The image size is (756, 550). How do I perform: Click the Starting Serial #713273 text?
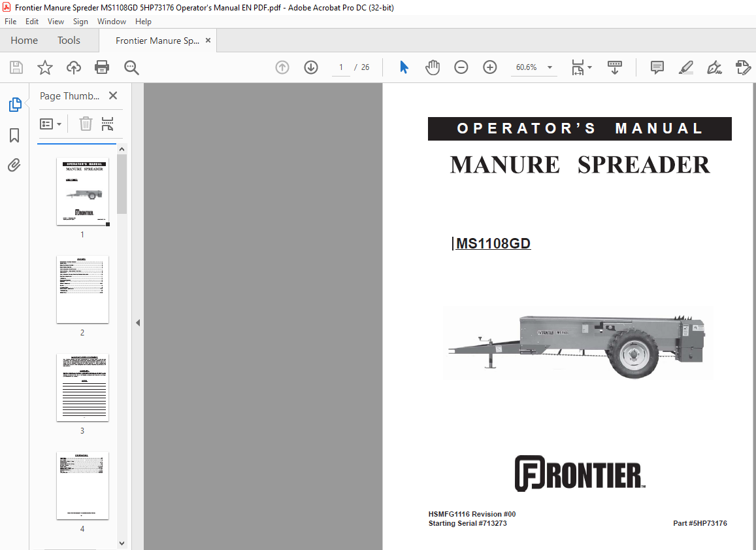click(467, 523)
